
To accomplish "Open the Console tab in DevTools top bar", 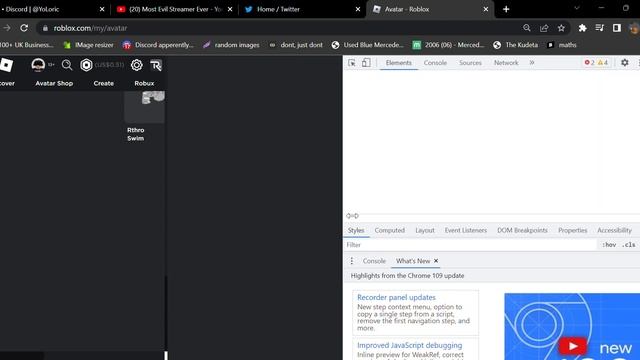I will coord(435,62).
